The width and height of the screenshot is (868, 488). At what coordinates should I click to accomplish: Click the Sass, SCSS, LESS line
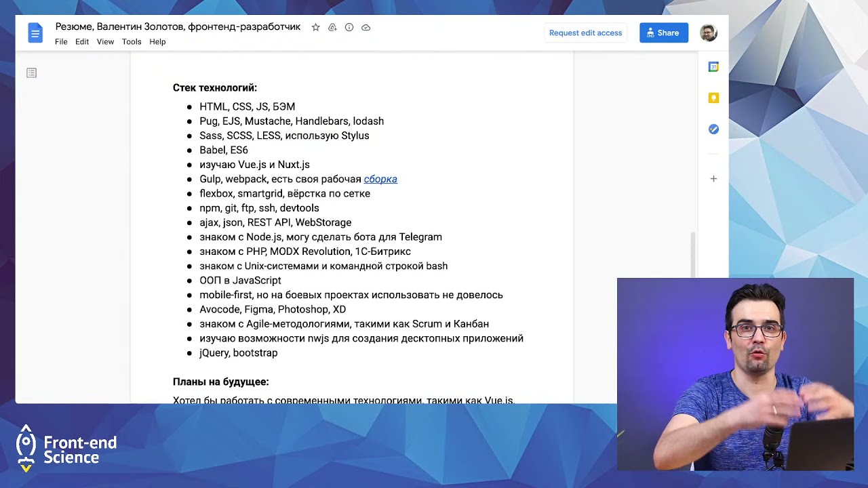(x=284, y=136)
